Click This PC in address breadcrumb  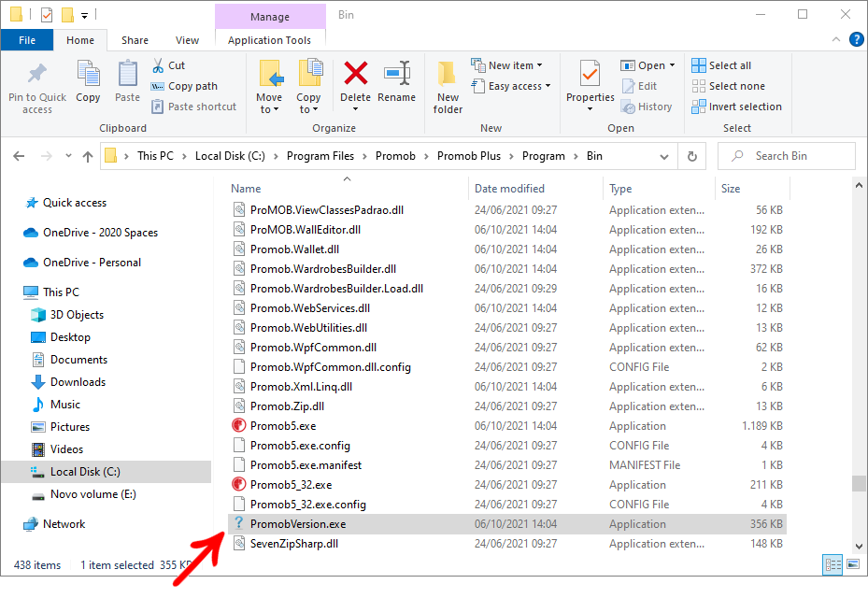(x=155, y=156)
